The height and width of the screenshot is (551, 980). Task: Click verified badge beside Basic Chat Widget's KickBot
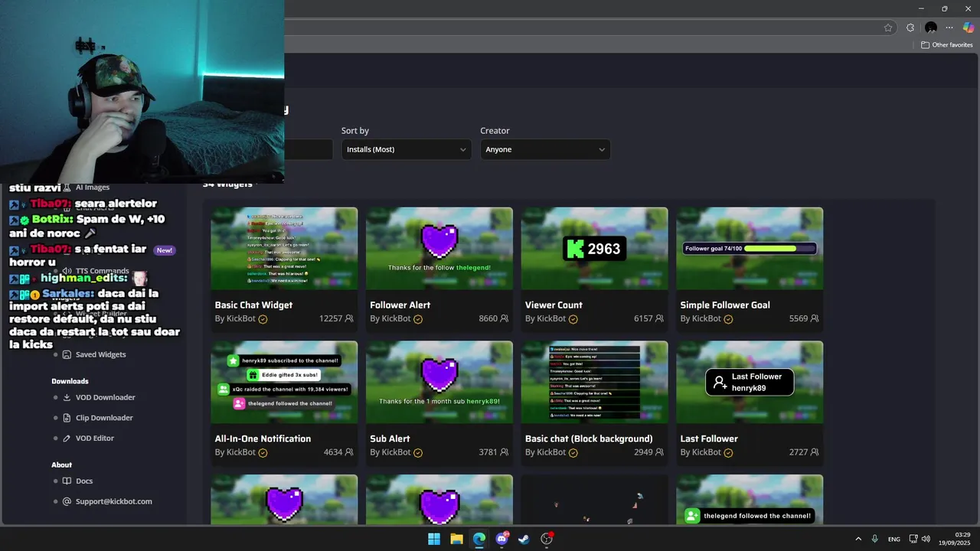pos(263,319)
